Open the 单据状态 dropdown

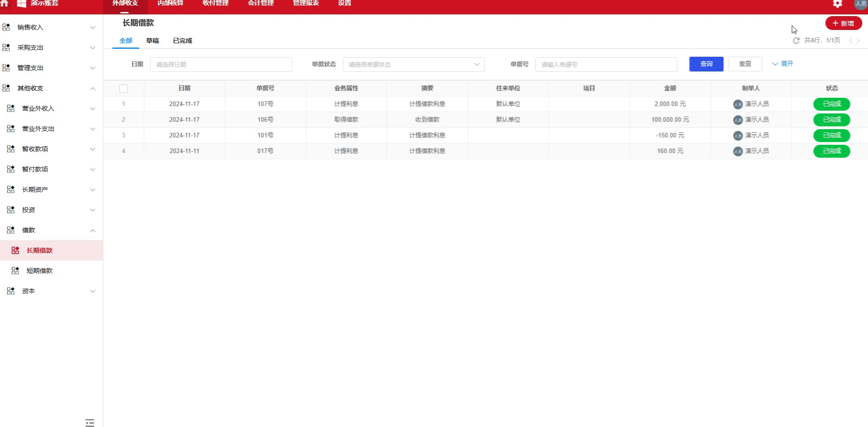coord(413,65)
